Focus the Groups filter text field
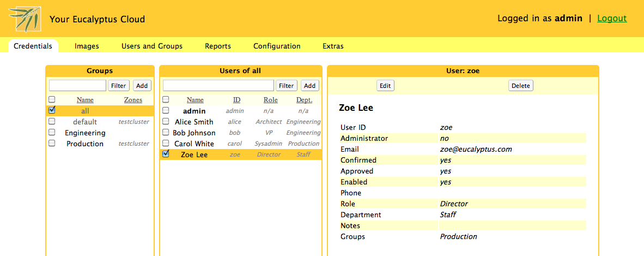This screenshot has height=256, width=644. [77, 86]
